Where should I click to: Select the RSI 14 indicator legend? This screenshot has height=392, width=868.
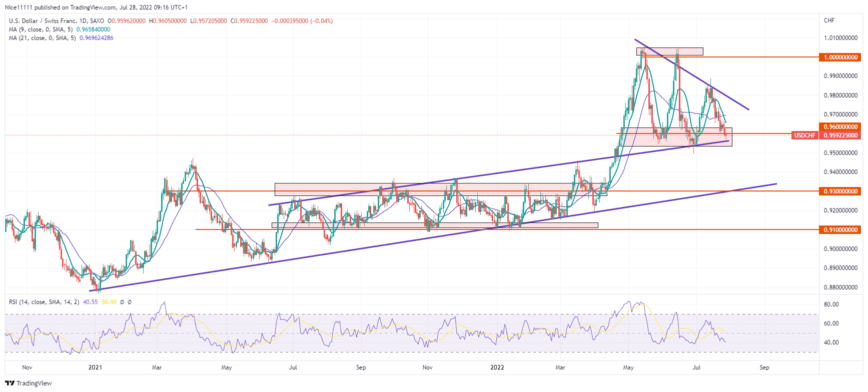point(44,302)
